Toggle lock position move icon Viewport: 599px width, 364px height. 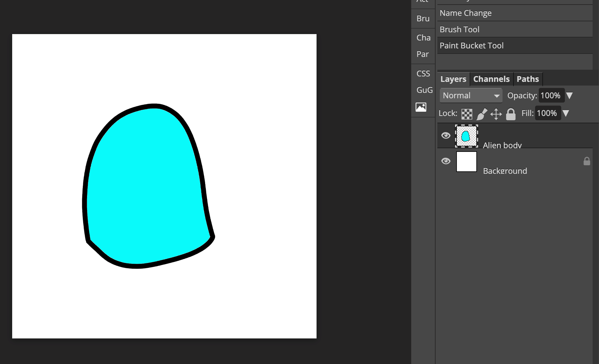click(496, 114)
